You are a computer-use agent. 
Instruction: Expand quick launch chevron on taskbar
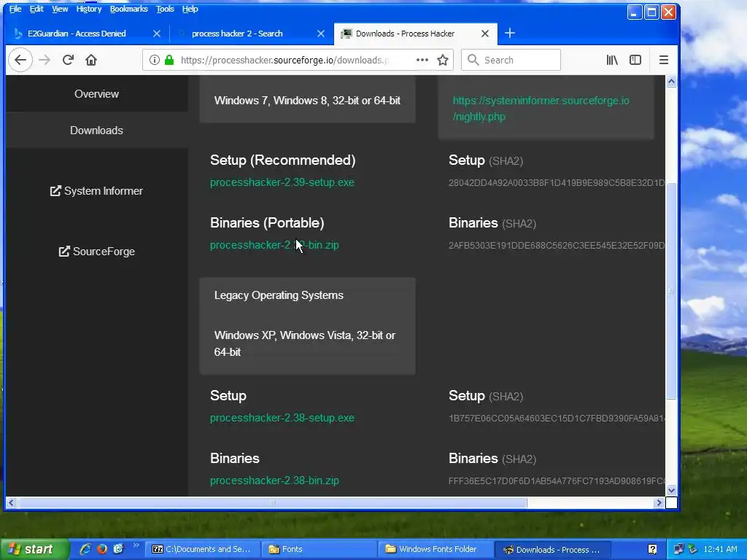(136, 545)
